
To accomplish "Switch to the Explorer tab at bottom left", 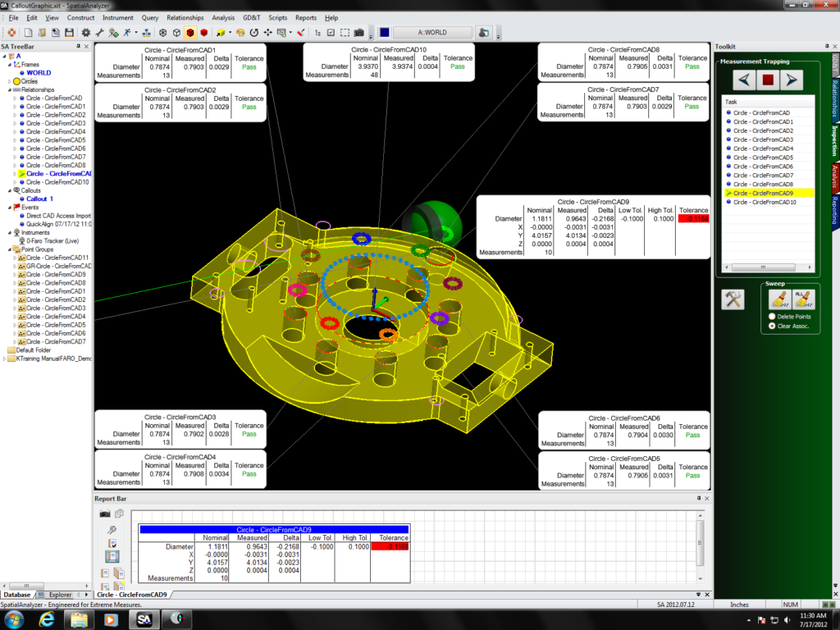I will click(60, 592).
